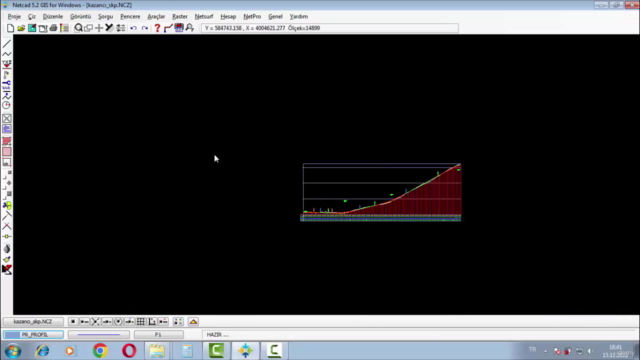Screen dimensions: 640x360
Task: Launch Internet Explorer from taskbar
Action: point(42,351)
